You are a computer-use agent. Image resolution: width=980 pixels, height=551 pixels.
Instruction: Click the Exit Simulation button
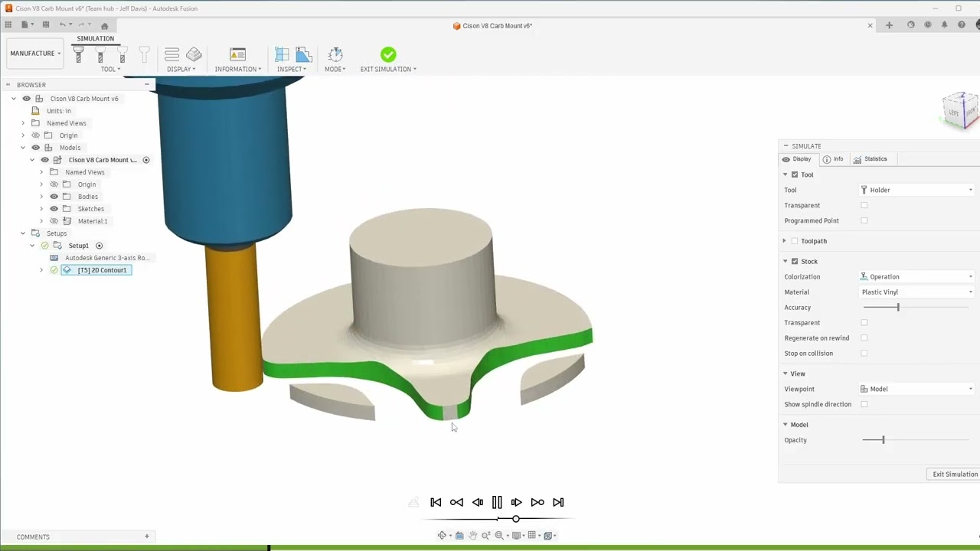[955, 474]
